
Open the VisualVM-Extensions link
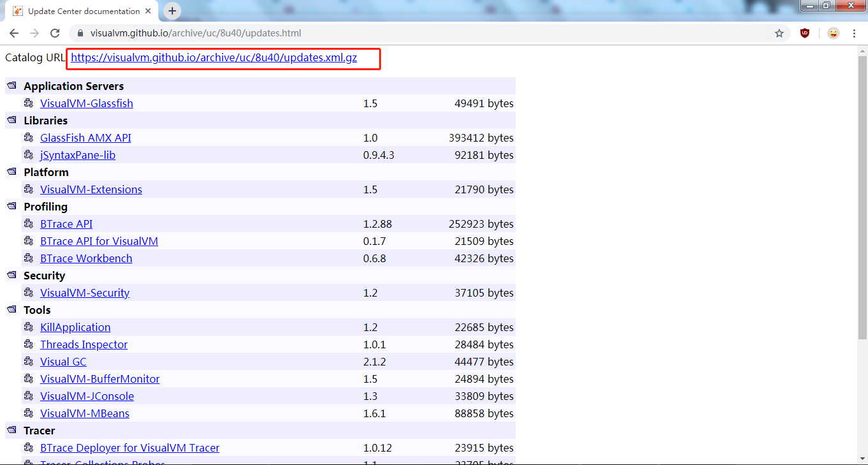(x=91, y=189)
